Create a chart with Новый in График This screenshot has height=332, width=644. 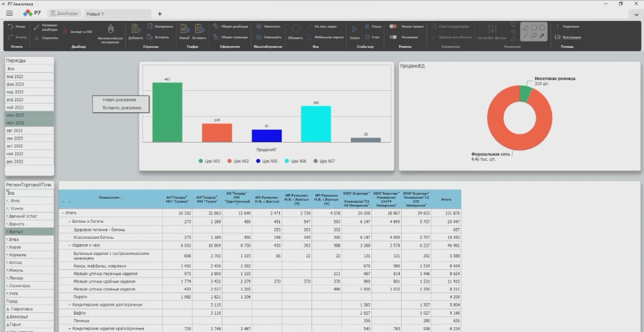coord(184,32)
